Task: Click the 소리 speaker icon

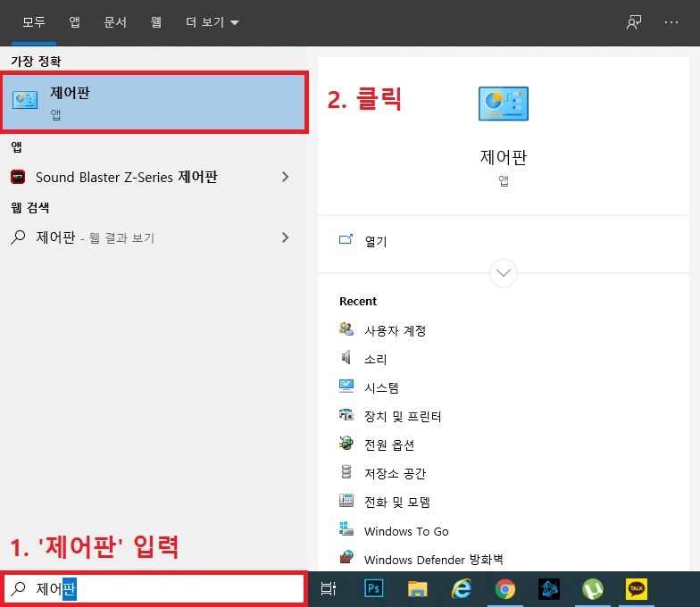Action: pyautogui.click(x=346, y=357)
